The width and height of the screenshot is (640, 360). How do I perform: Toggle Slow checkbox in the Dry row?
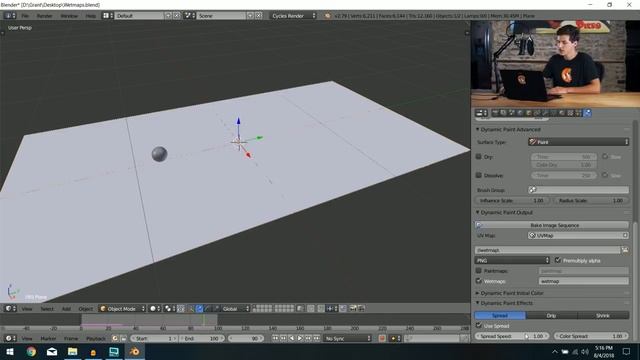[605, 156]
